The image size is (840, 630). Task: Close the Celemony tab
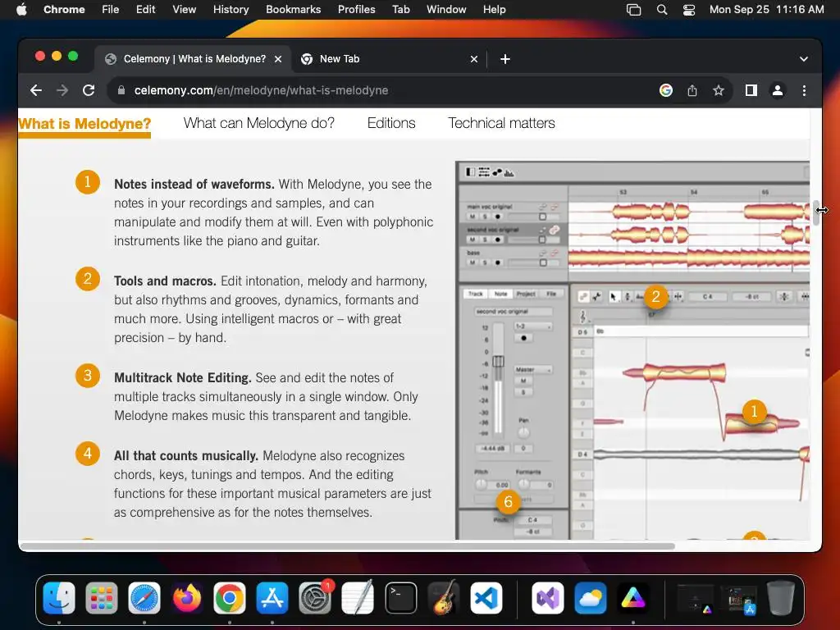click(x=278, y=59)
